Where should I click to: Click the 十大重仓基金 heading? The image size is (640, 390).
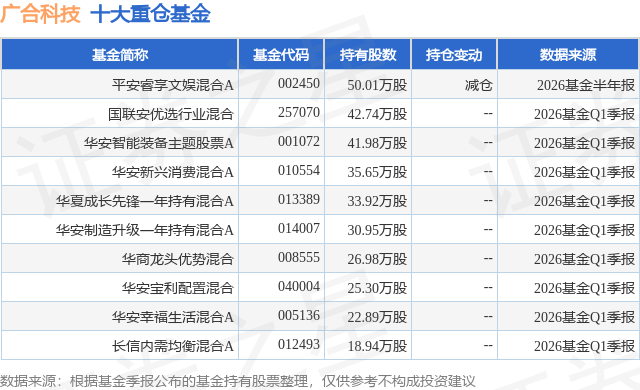[150, 14]
